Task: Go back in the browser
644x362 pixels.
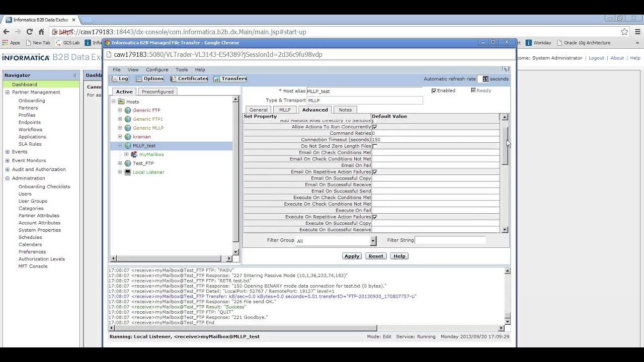Action: pyautogui.click(x=6, y=32)
